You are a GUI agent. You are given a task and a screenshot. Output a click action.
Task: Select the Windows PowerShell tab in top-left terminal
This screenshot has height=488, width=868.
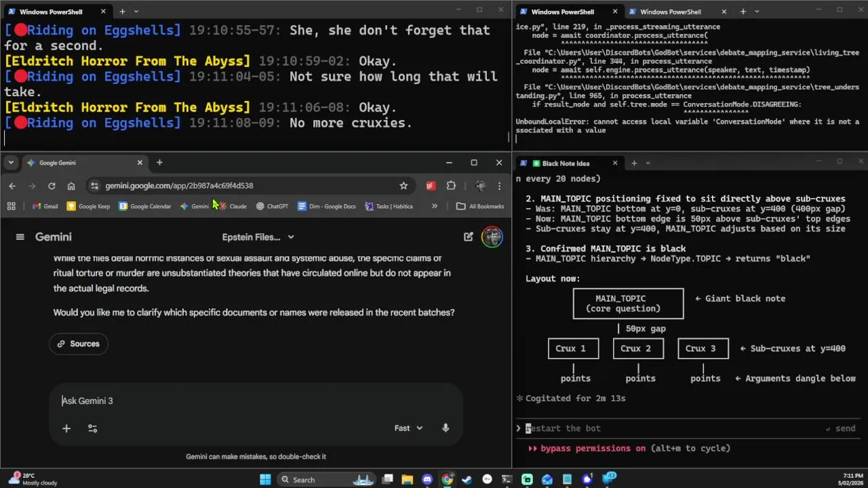pos(56,12)
